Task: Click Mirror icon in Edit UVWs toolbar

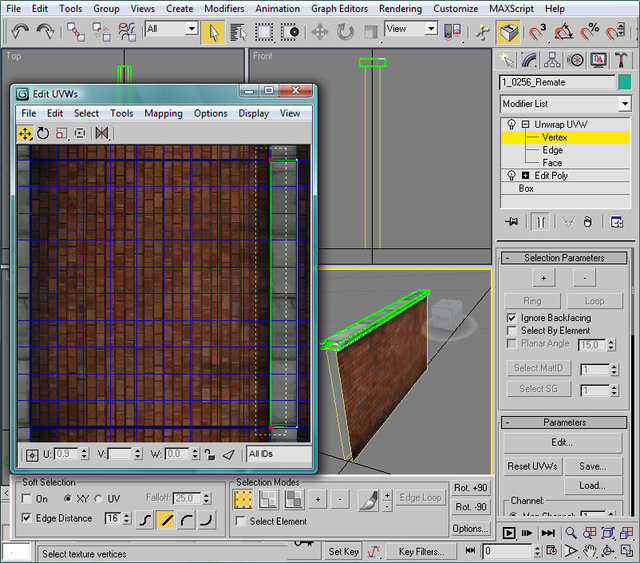Action: click(x=101, y=133)
